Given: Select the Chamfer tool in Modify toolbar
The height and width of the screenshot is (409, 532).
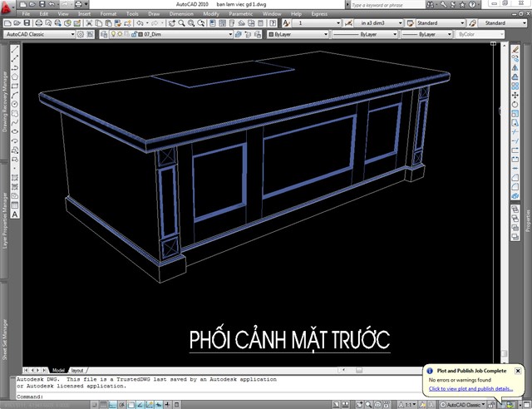Looking at the screenshot, I should click(515, 177).
